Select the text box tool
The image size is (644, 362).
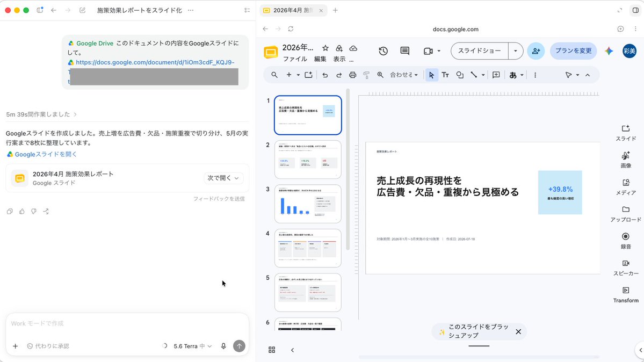(445, 75)
